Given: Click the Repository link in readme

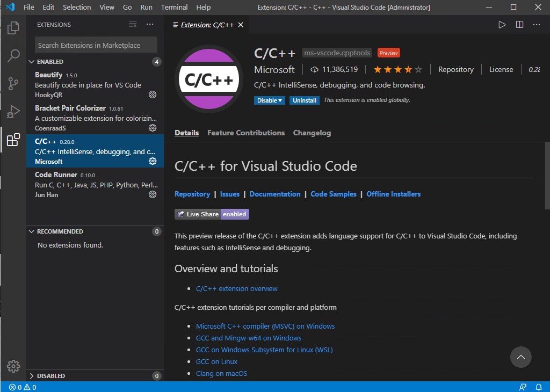Looking at the screenshot, I should point(192,194).
